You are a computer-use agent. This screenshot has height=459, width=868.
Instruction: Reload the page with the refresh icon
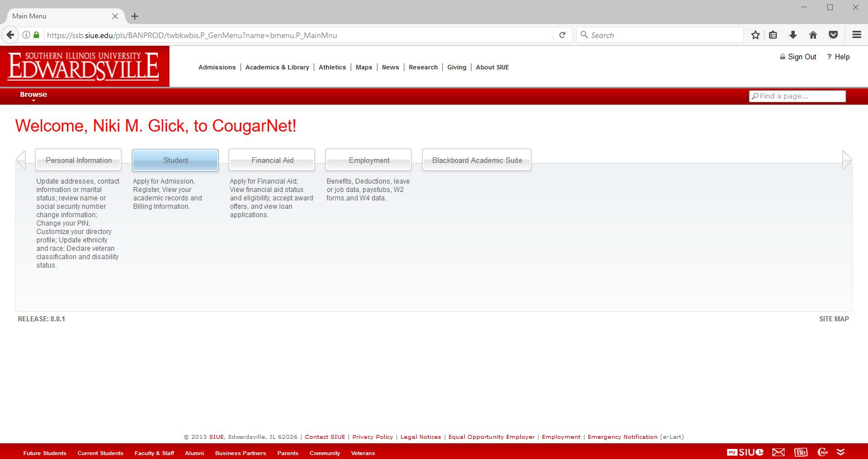click(x=563, y=35)
